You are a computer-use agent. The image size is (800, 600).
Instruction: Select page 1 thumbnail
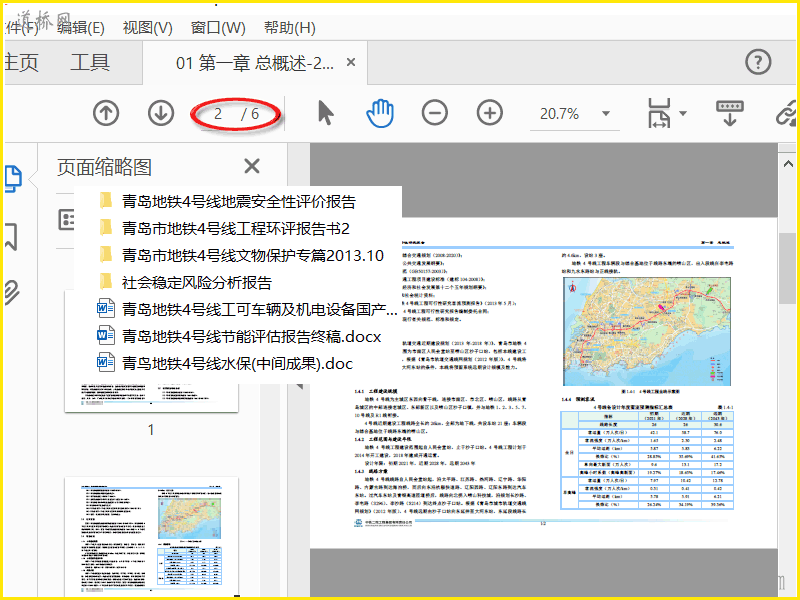[151, 398]
